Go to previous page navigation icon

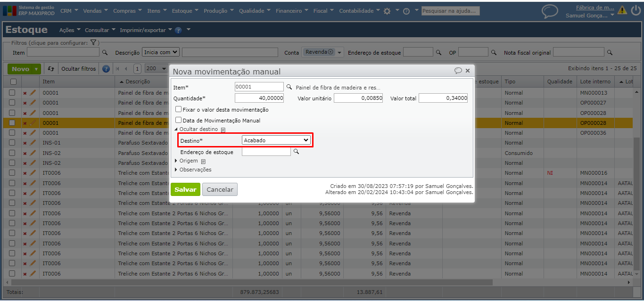[126, 69]
